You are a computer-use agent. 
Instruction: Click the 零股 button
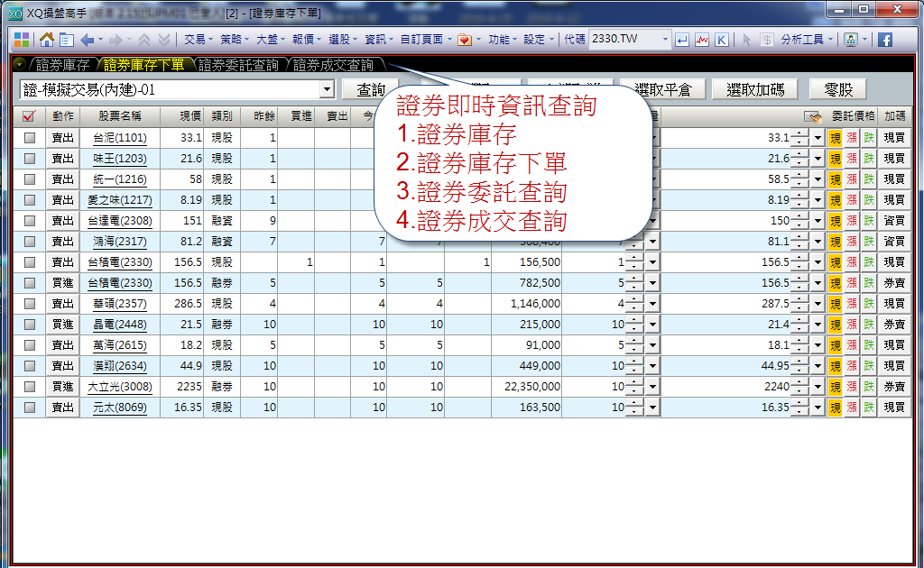point(837,89)
